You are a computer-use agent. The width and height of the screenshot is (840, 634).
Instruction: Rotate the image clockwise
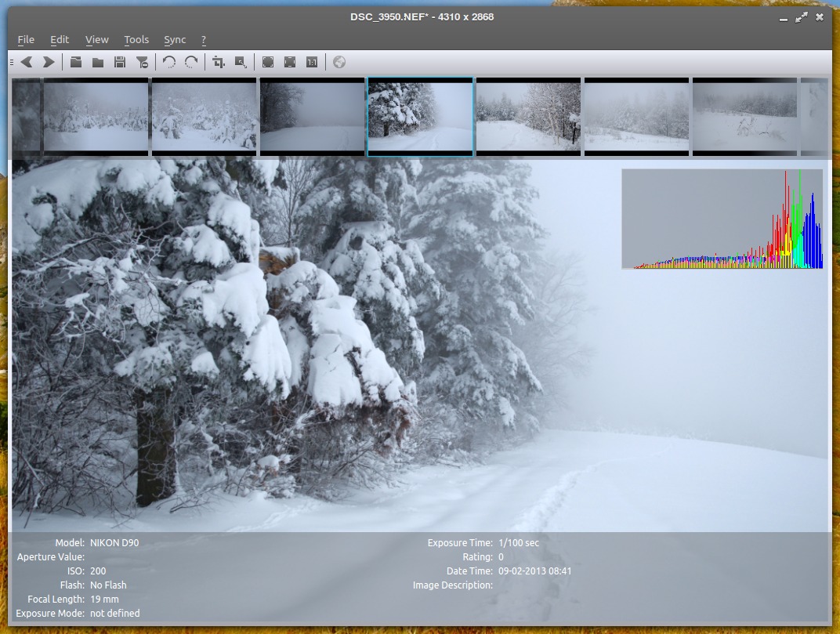(x=191, y=62)
